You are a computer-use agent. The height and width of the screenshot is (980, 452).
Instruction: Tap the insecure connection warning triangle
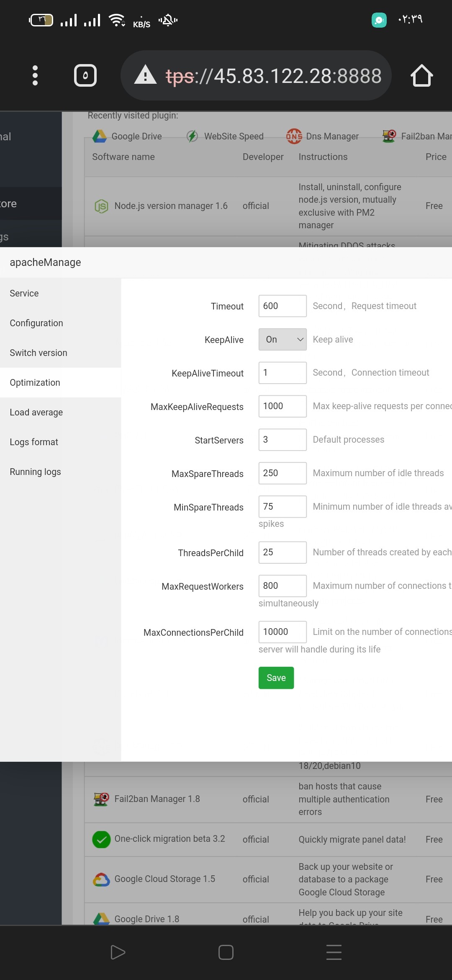pos(145,75)
